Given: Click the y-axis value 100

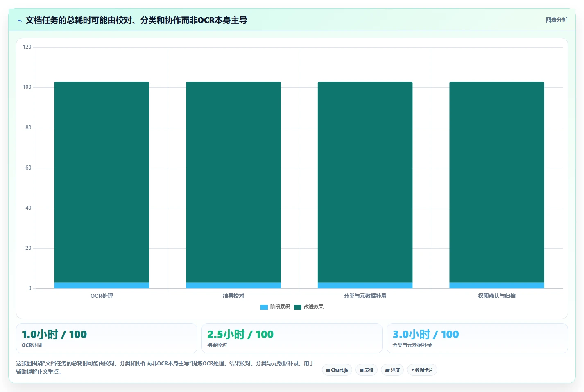Looking at the screenshot, I should [27, 87].
